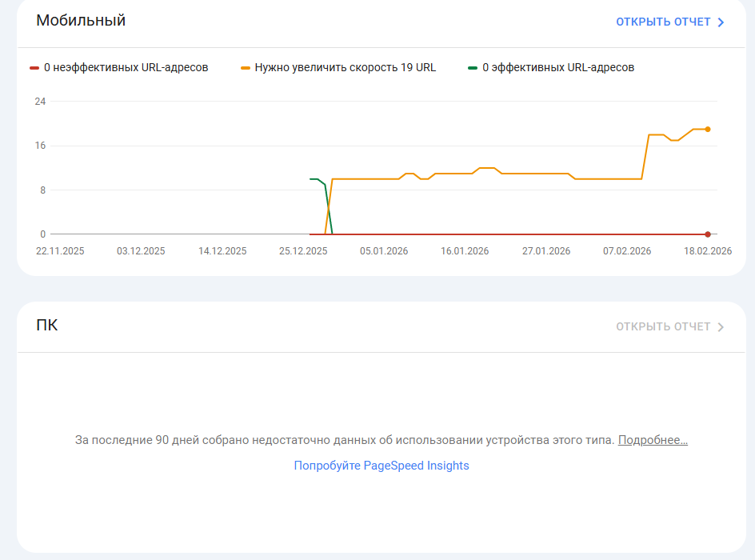Click the ПК card heading
This screenshot has height=560, width=755.
47,325
